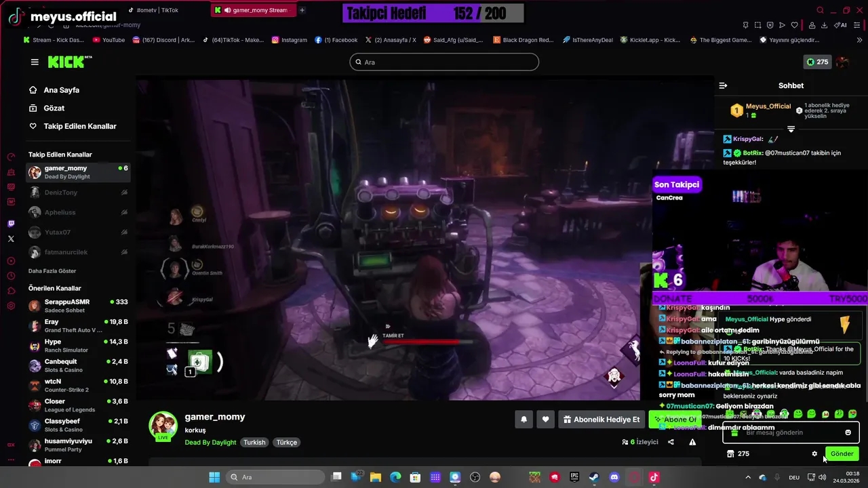Open recommended channel husamviyuviyu
Image resolution: width=868 pixels, height=488 pixels.
pyautogui.click(x=78, y=445)
